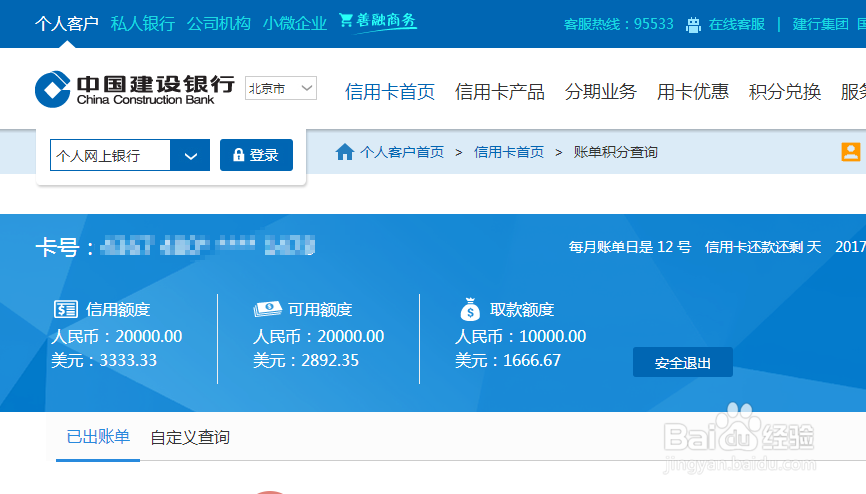Switch to the 已出账单 tab

point(98,437)
